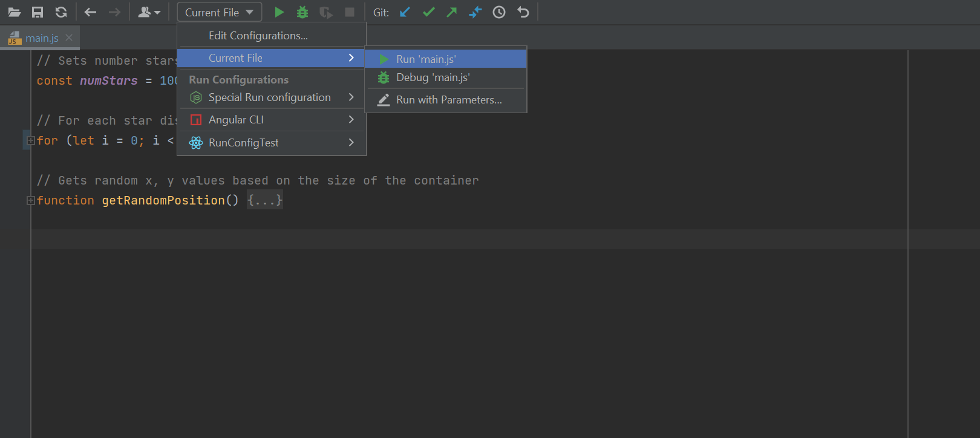Close the main.js editor tab
Viewport: 980px width, 438px height.
pyautogui.click(x=69, y=38)
